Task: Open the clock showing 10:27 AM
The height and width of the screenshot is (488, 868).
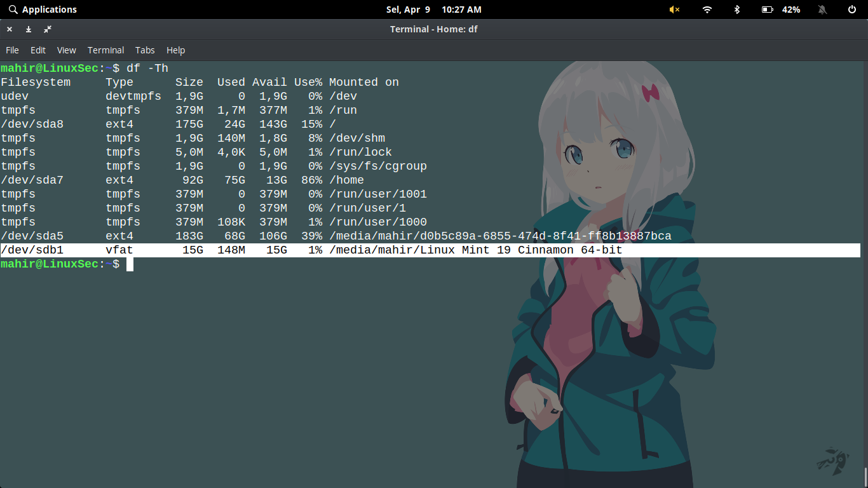Action: tap(461, 10)
